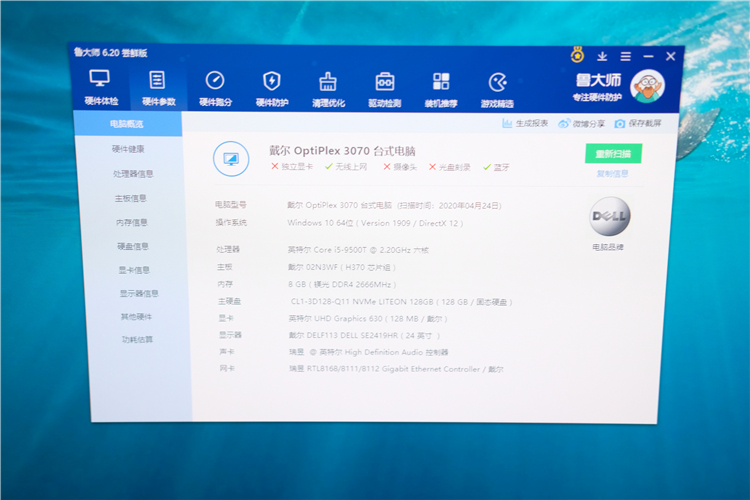The height and width of the screenshot is (500, 750).
Task: Minimize the 鲁大师 window
Action: (648, 56)
